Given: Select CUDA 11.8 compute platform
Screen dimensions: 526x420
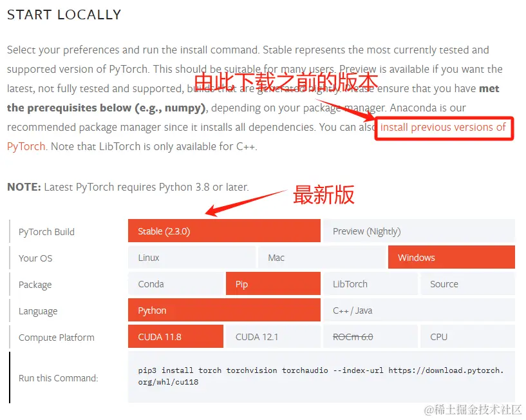Looking at the screenshot, I should click(x=176, y=337).
